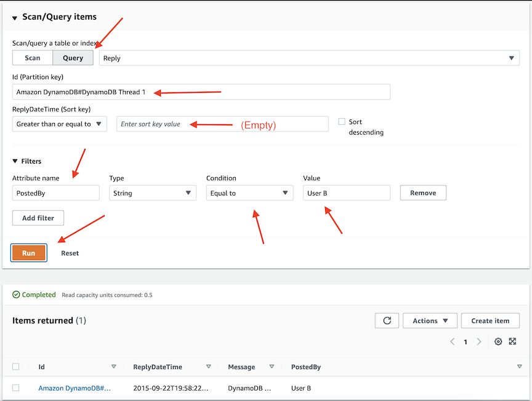Viewport: 532px width, 401px height.
Task: Open table preferences gear icon
Action: (x=498, y=342)
